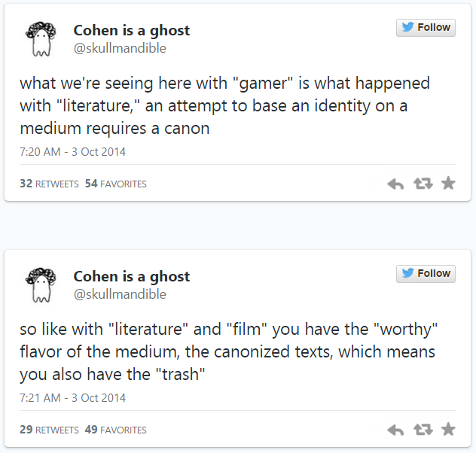Follow Cohen is a ghost from first tweet
Image resolution: width=476 pixels, height=453 pixels.
426,28
